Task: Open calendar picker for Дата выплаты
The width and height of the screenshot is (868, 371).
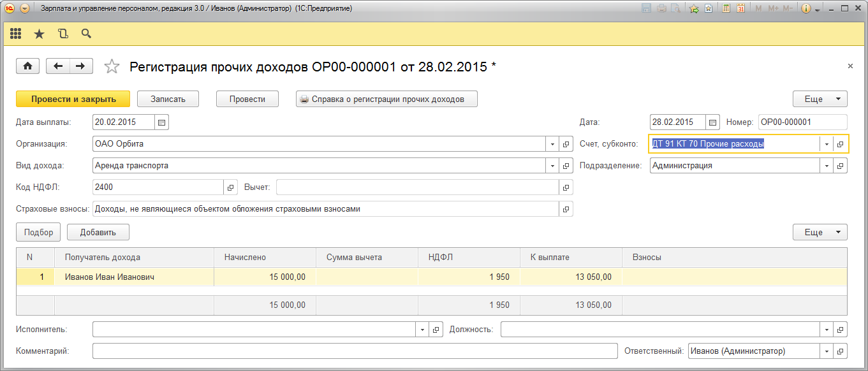Action: click(161, 122)
